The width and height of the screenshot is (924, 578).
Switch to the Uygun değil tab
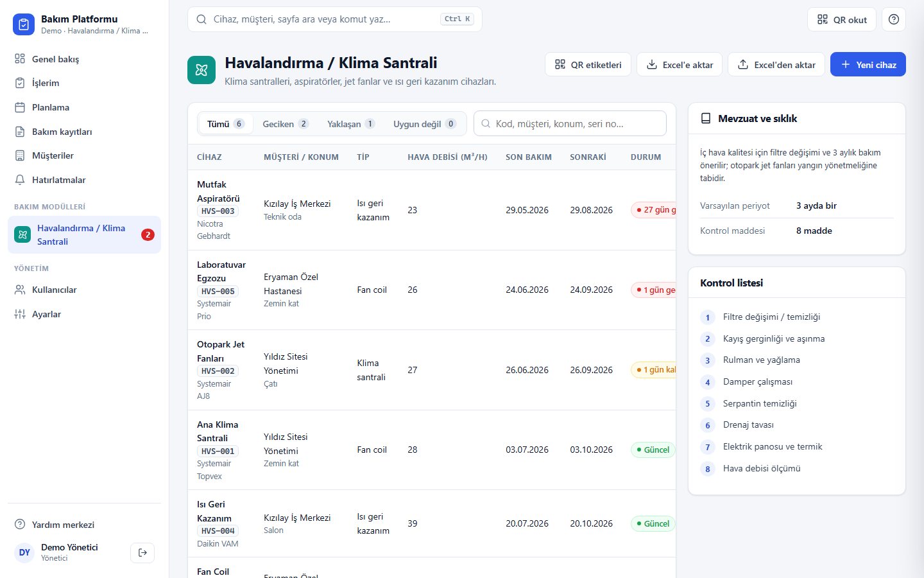(x=424, y=124)
